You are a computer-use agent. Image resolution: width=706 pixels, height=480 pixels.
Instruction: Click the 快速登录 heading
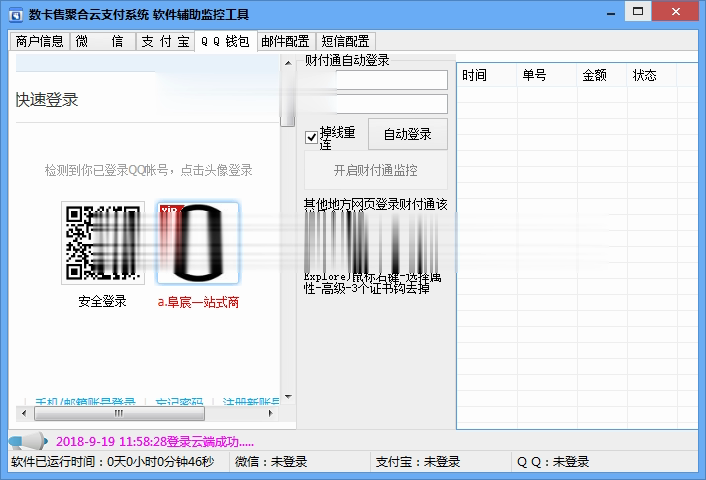point(47,100)
